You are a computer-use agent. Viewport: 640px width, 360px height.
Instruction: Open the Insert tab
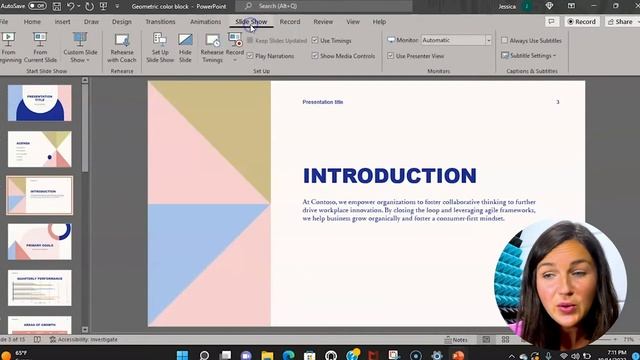pos(62,22)
